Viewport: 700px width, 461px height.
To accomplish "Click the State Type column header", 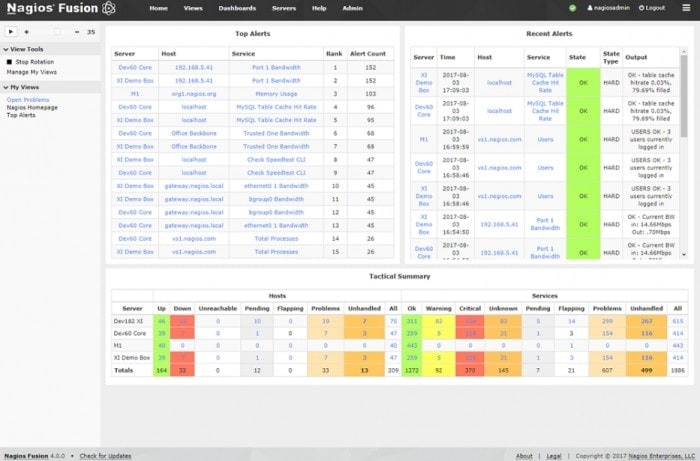I will pyautogui.click(x=611, y=57).
